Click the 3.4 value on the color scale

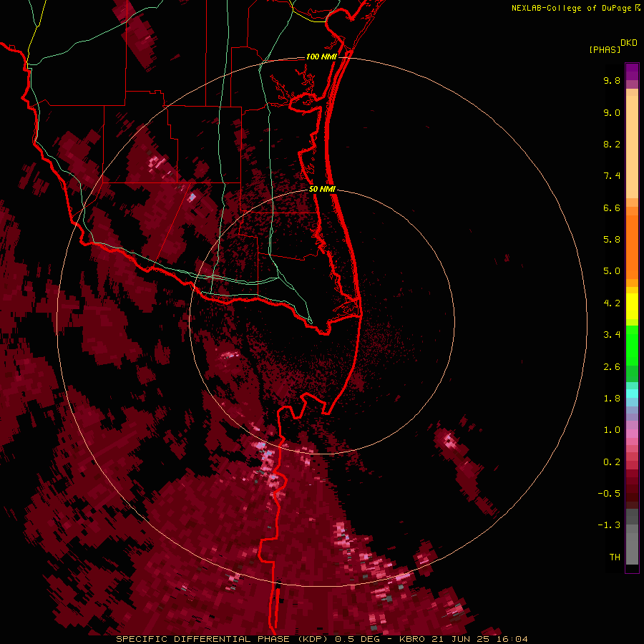click(x=612, y=335)
